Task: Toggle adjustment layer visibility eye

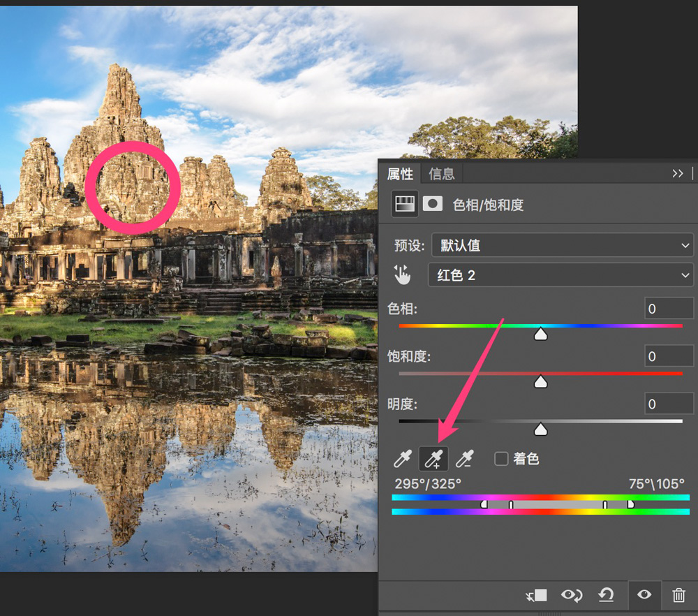Action: point(644,594)
